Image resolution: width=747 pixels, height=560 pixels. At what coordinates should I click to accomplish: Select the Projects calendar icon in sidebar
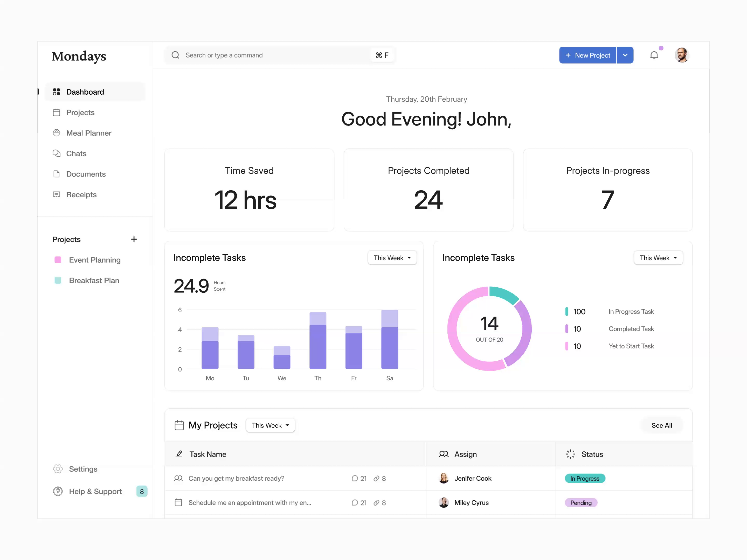coord(57,113)
